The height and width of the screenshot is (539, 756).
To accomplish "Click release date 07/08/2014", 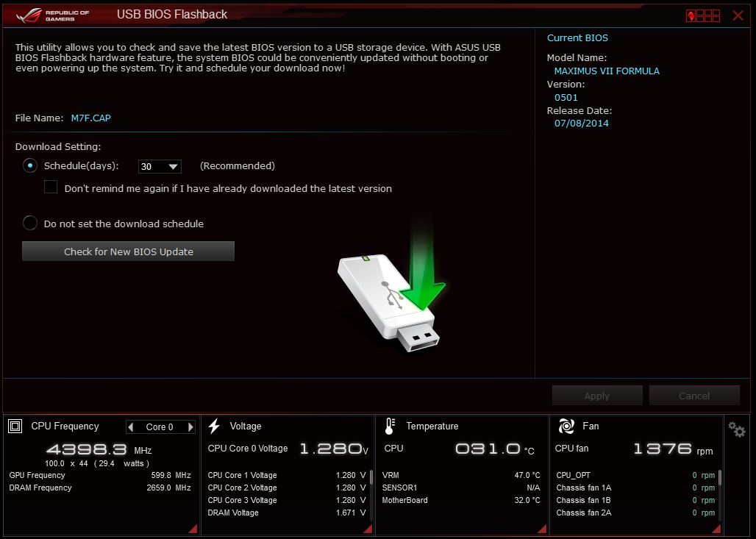I will pos(582,124).
